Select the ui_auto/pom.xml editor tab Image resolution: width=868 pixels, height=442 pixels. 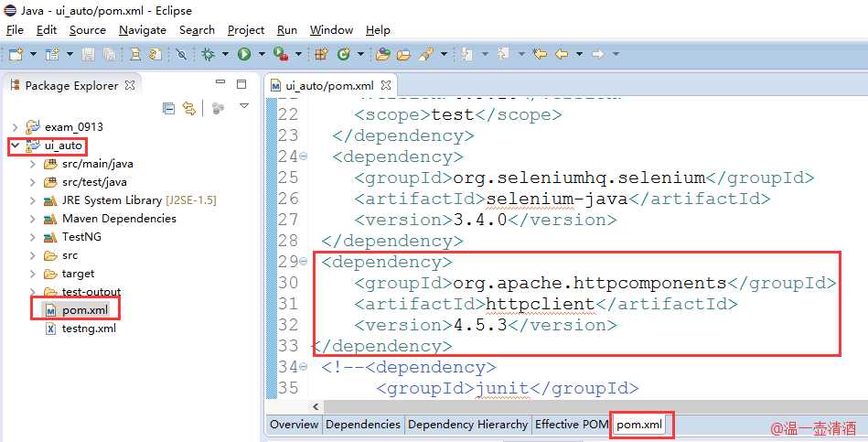[329, 86]
